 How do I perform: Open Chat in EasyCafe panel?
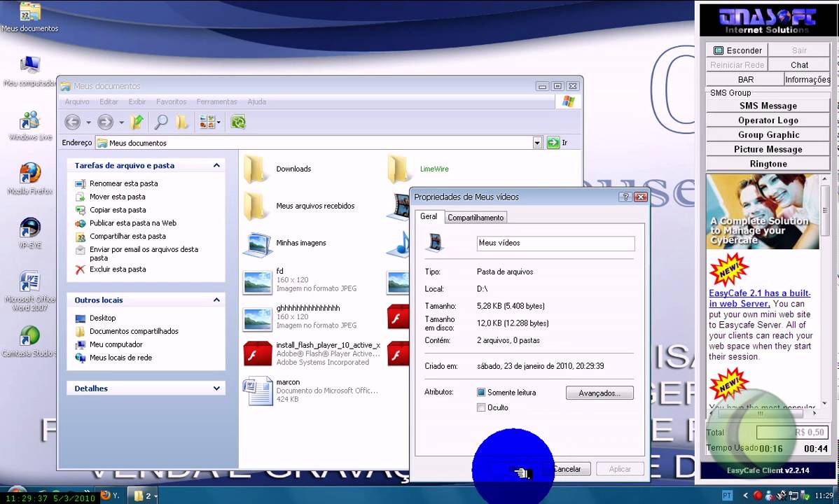[x=799, y=64]
